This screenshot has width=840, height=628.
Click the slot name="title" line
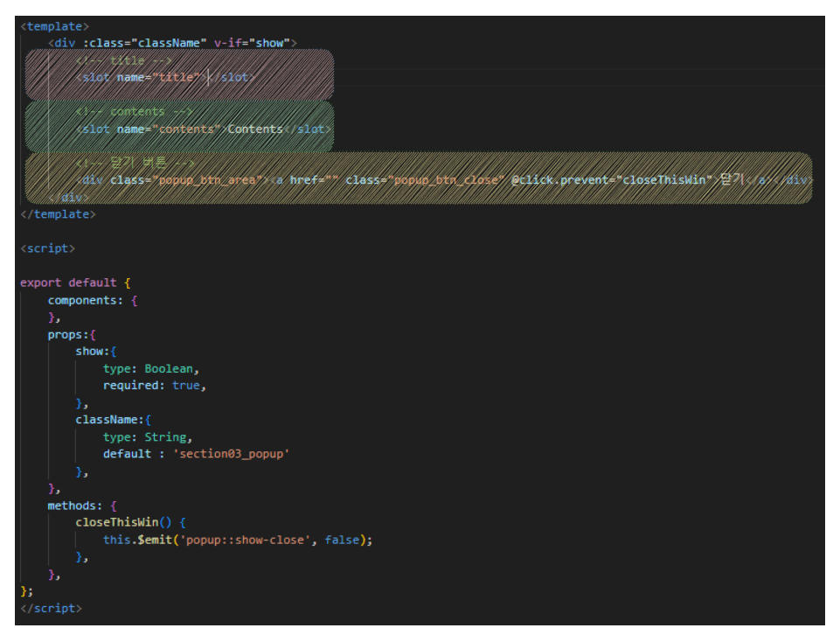click(165, 77)
